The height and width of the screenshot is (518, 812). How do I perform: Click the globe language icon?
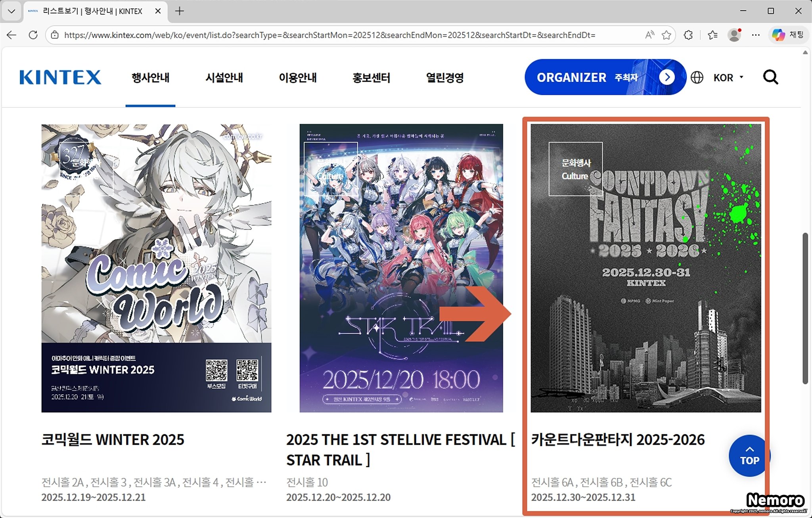[x=697, y=77]
